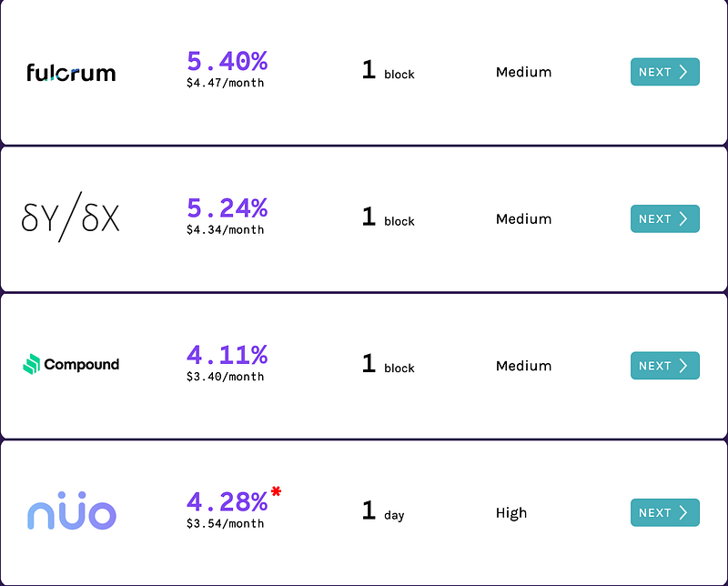Screen dimensions: 728x586
Task: Click the High risk label
Action: (511, 513)
